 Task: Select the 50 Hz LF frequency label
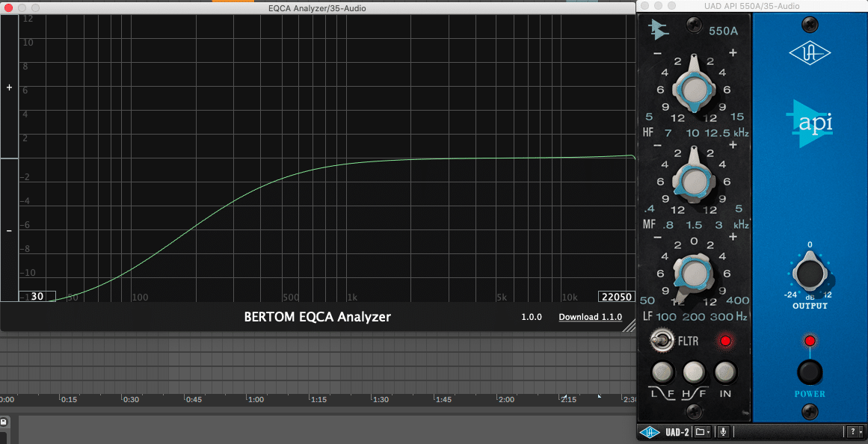(x=647, y=300)
